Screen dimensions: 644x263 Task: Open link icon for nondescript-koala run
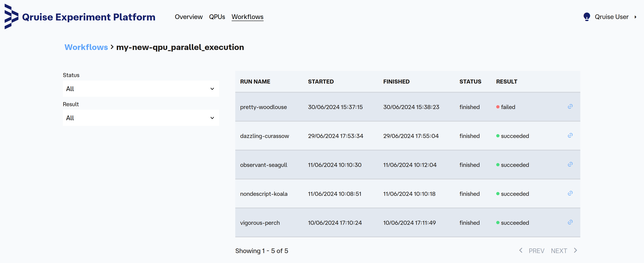pos(570,193)
